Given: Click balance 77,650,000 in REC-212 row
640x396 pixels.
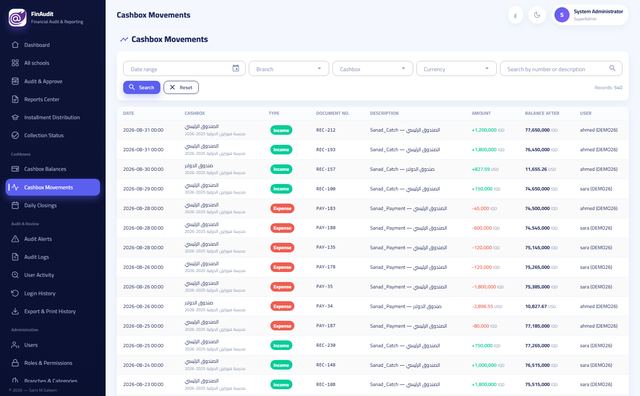Looking at the screenshot, I should 537,130.
